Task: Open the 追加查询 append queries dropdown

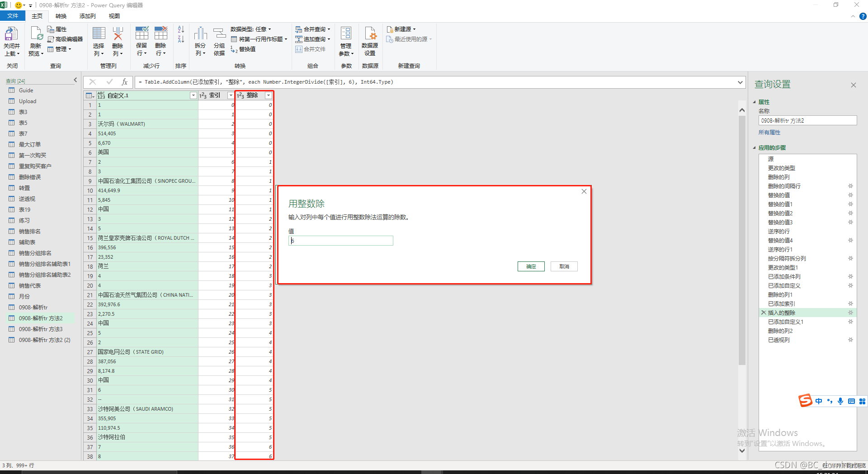Action: click(313, 39)
